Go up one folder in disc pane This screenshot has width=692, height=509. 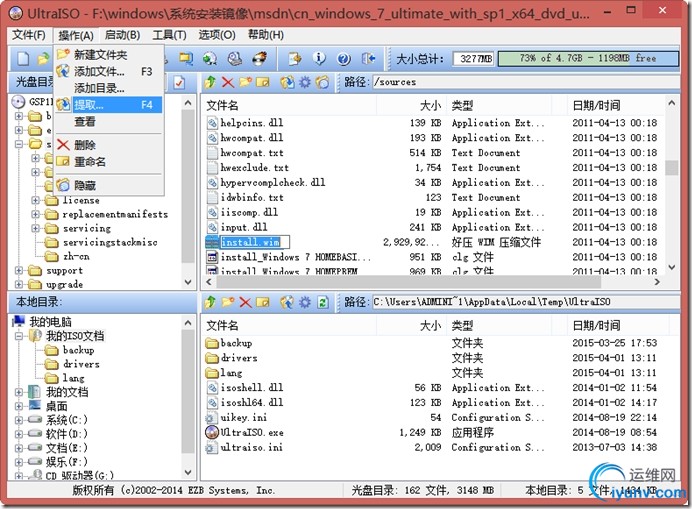(210, 82)
